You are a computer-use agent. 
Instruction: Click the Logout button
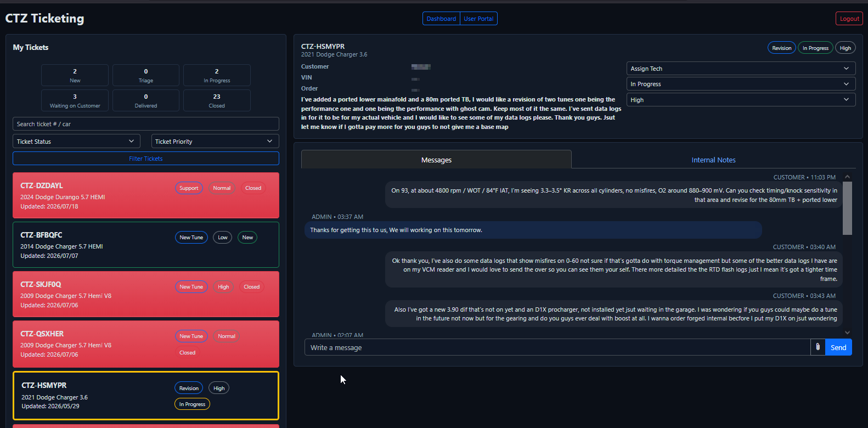point(849,19)
